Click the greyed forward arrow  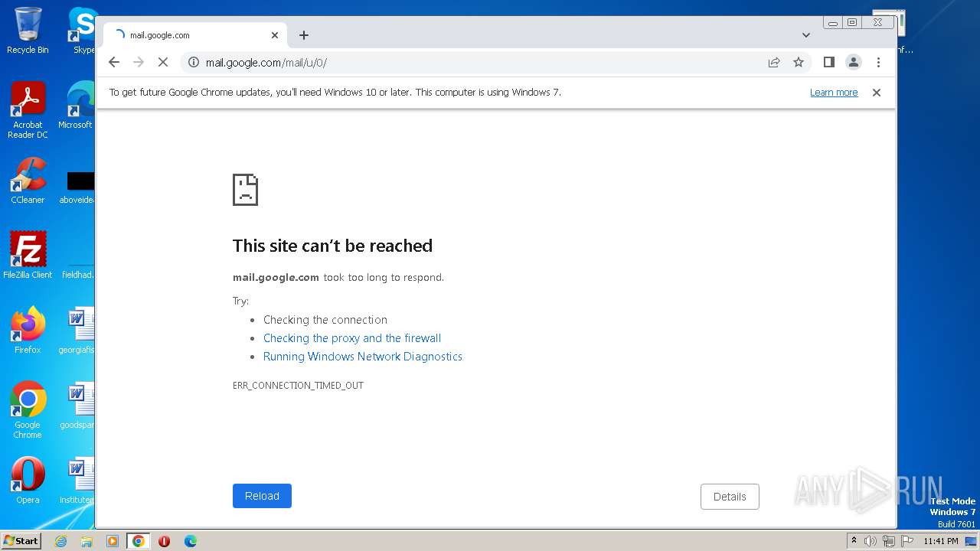point(139,62)
